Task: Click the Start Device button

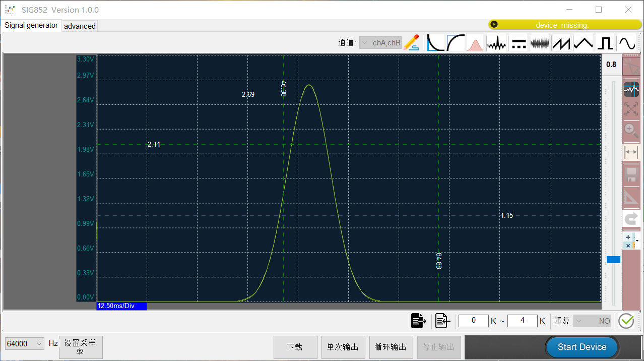Action: point(582,347)
